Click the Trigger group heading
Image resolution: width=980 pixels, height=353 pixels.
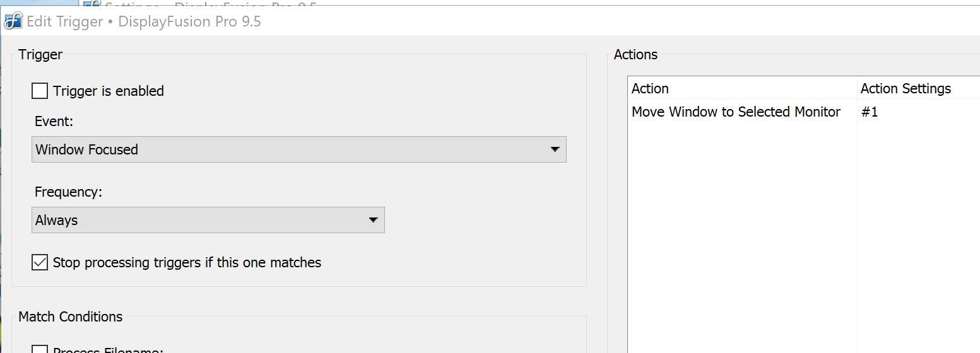[x=40, y=55]
